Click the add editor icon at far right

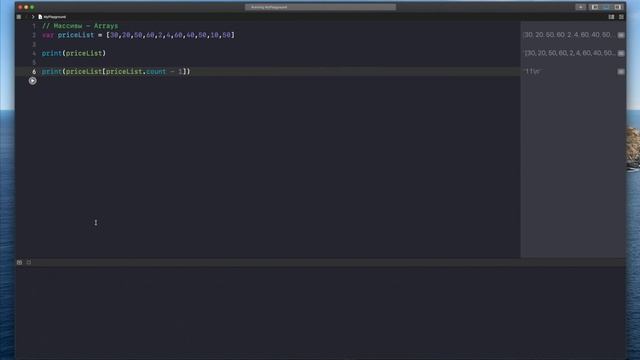[x=621, y=17]
